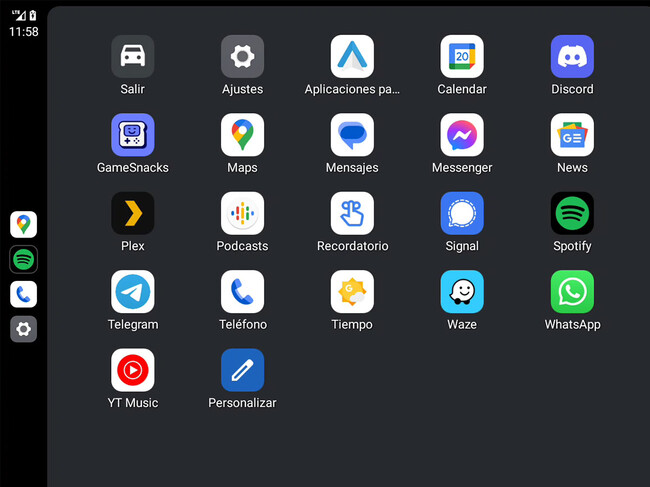The image size is (650, 487).
Task: Tap the Recordatorio icon
Action: pyautogui.click(x=352, y=213)
